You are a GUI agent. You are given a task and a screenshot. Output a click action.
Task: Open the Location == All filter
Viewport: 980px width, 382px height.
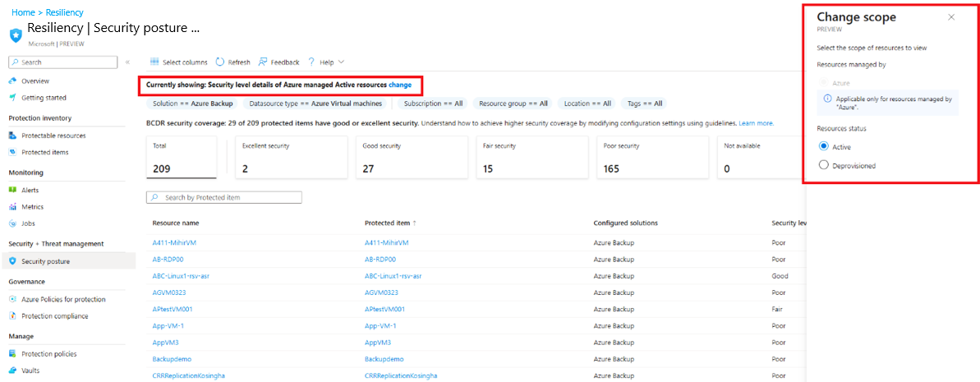[587, 104]
